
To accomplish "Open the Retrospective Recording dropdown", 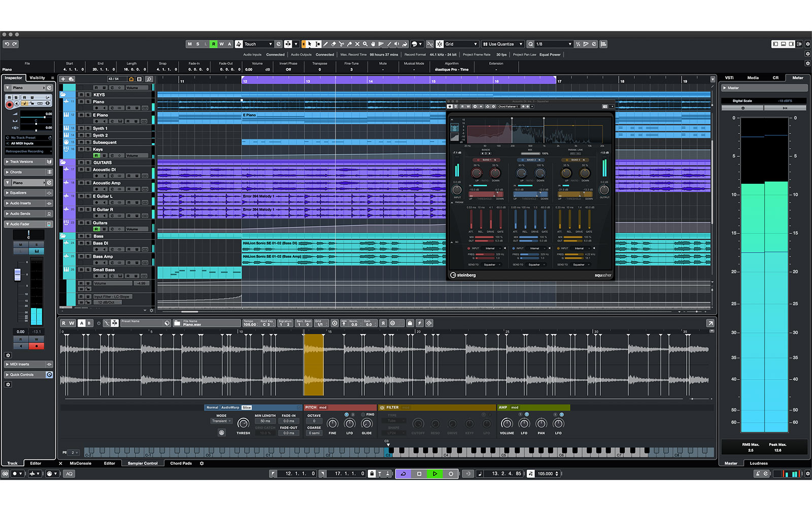I will (28, 151).
